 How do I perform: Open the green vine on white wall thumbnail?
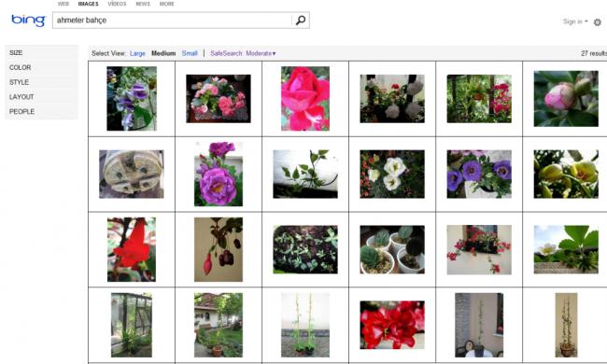pos(305,175)
